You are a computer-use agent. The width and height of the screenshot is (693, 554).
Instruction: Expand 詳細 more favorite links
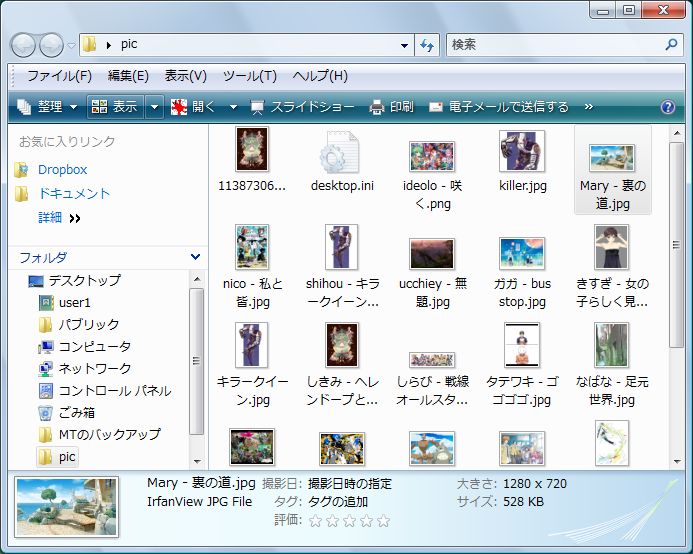click(x=59, y=218)
